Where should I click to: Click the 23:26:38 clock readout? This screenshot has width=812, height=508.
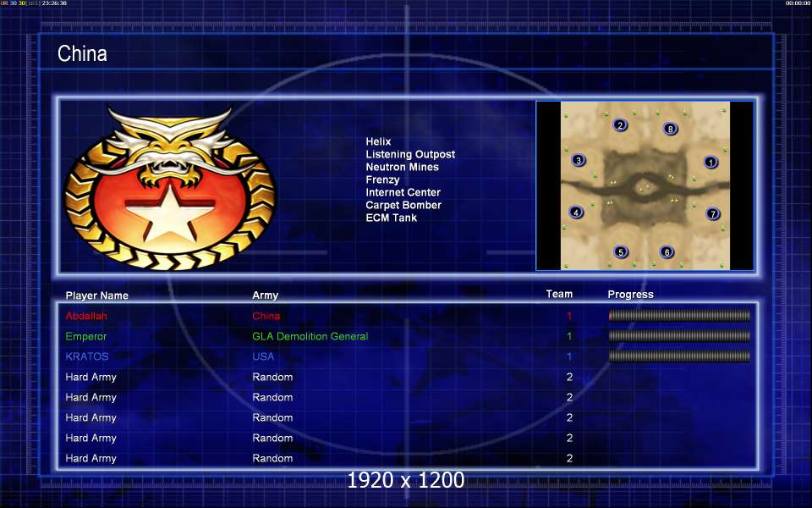coord(54,3)
